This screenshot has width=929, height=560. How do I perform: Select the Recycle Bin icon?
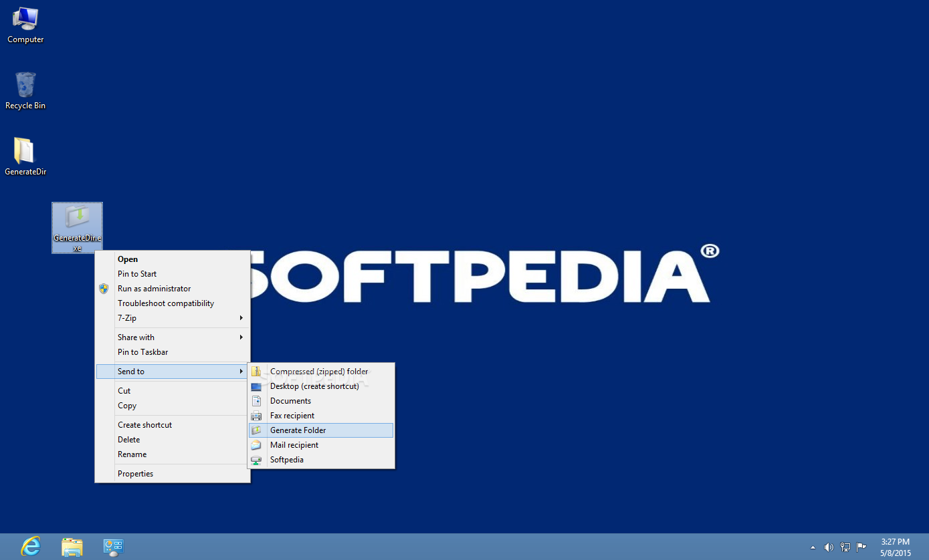click(x=25, y=91)
